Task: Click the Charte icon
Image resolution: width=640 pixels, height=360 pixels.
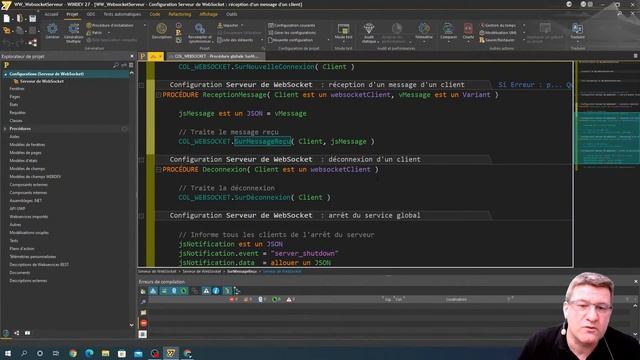Action: click(468, 29)
